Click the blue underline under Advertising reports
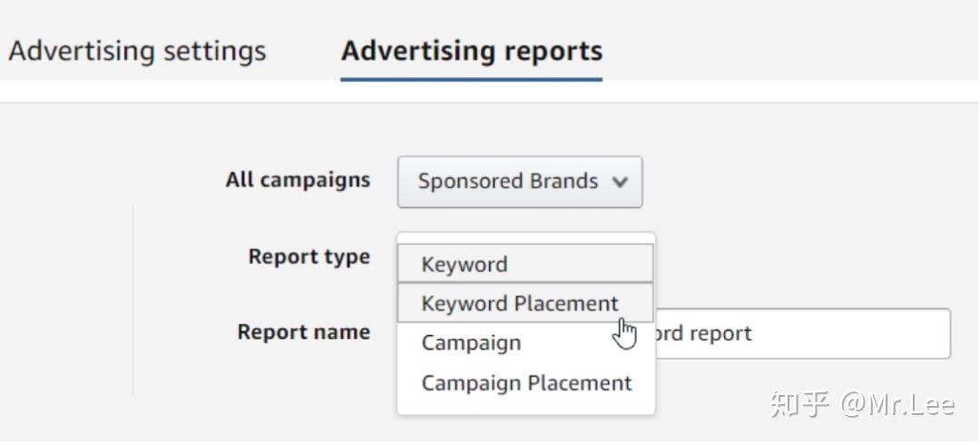Image resolution: width=980 pixels, height=445 pixels. (x=471, y=79)
